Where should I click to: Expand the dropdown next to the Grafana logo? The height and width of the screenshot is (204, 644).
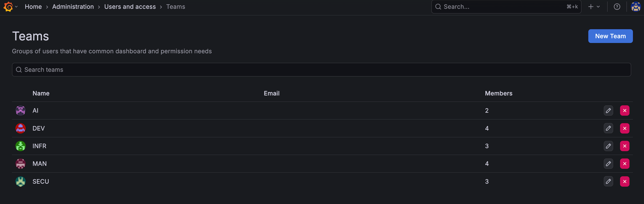(16, 7)
